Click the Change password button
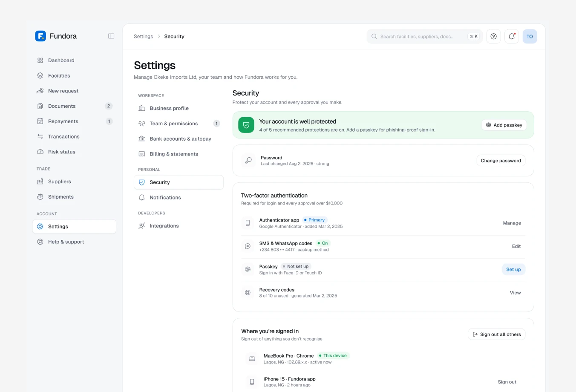The image size is (576, 392). coord(501,161)
